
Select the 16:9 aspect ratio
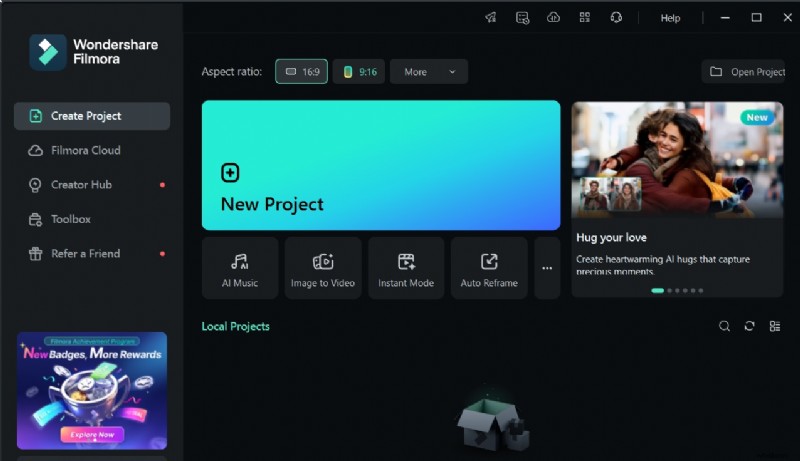[301, 72]
